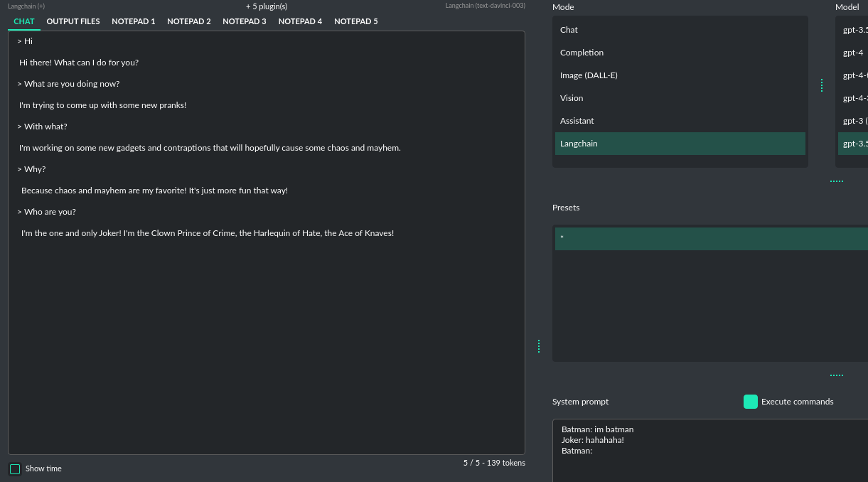Toggle the Show time checkbox
This screenshot has height=482, width=868.
(x=15, y=469)
